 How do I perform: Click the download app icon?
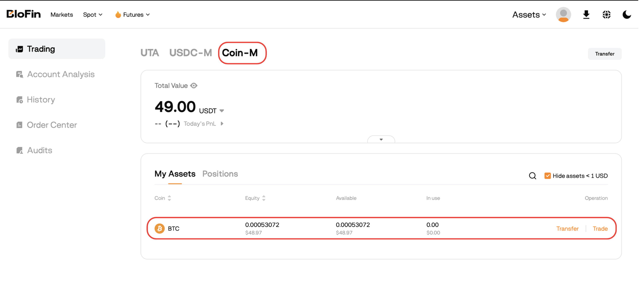coord(586,15)
